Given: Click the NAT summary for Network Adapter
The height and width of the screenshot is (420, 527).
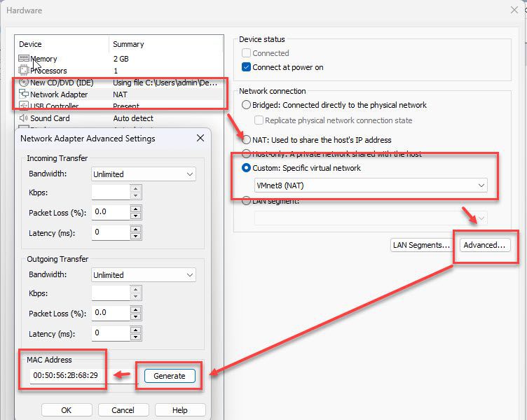Looking at the screenshot, I should pyautogui.click(x=120, y=94).
